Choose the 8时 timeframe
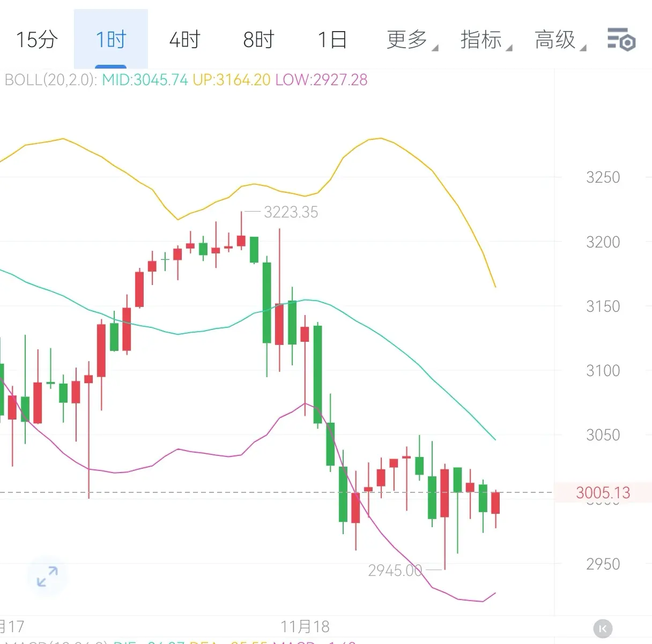This screenshot has height=644, width=652. point(258,40)
